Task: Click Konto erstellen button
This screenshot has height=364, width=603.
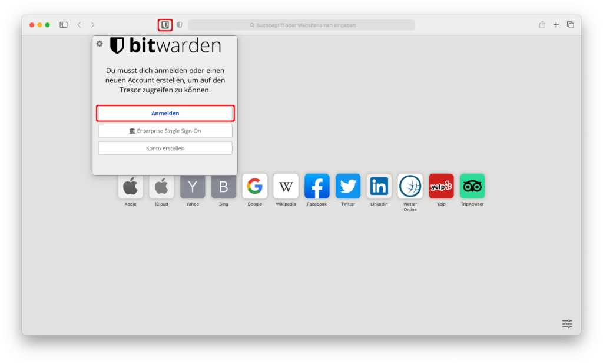Action: coord(165,148)
